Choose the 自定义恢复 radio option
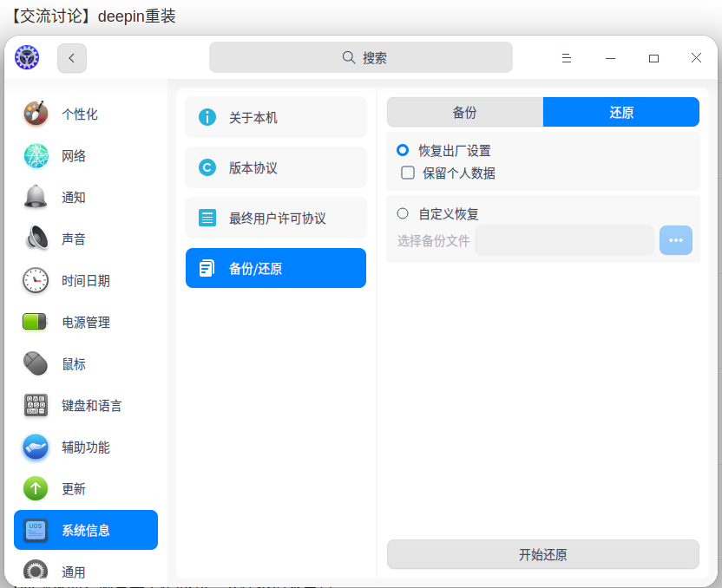This screenshot has width=722, height=588. click(x=403, y=213)
